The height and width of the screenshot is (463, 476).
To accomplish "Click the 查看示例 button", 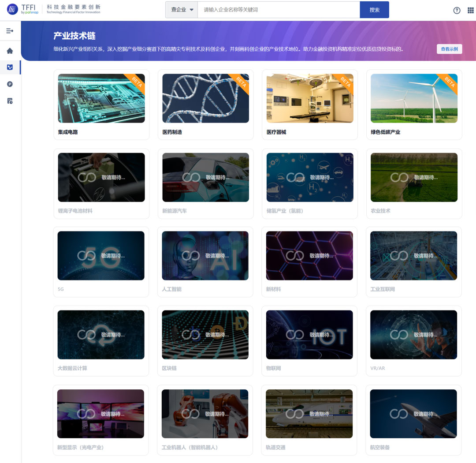I will tap(449, 49).
